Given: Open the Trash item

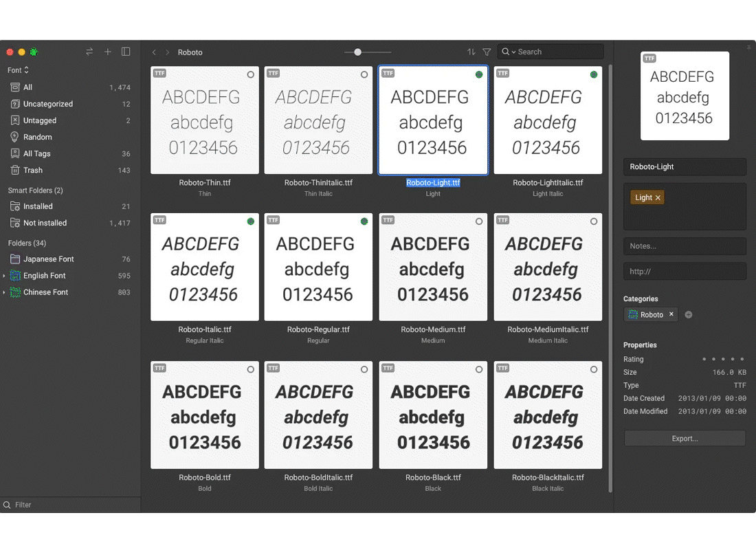Looking at the screenshot, I should click(70, 170).
